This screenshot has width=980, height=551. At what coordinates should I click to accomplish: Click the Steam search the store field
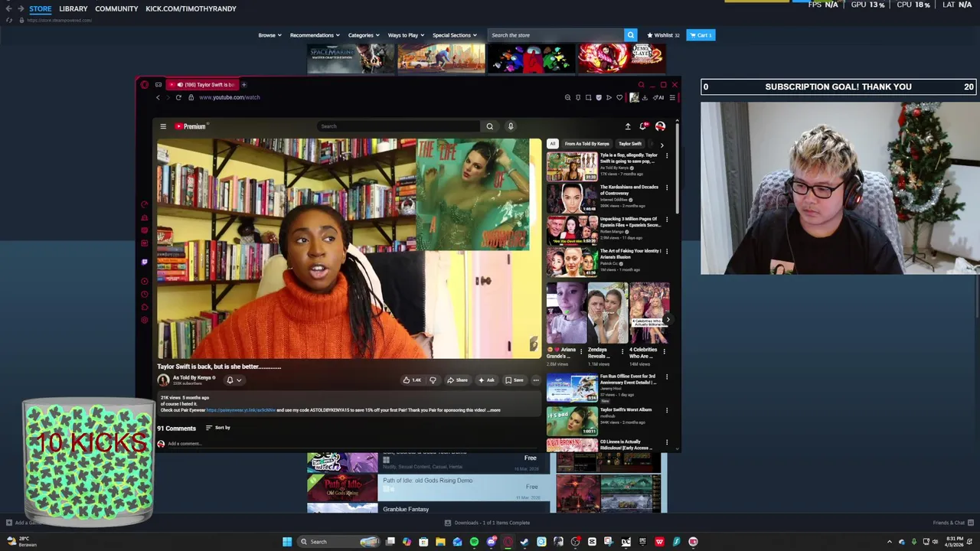[557, 35]
